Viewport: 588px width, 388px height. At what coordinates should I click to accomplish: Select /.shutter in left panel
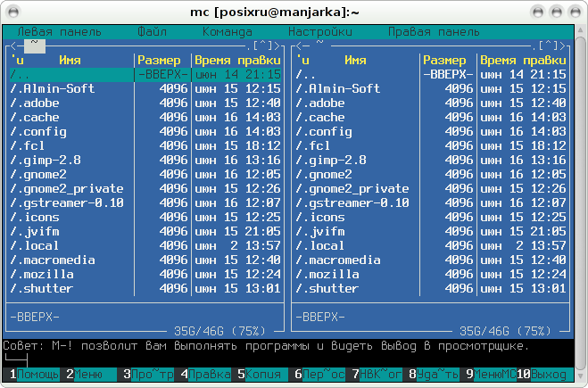pyautogui.click(x=145, y=288)
